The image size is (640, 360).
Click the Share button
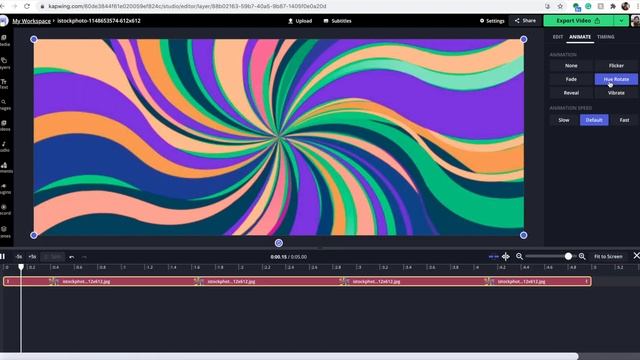pyautogui.click(x=525, y=20)
